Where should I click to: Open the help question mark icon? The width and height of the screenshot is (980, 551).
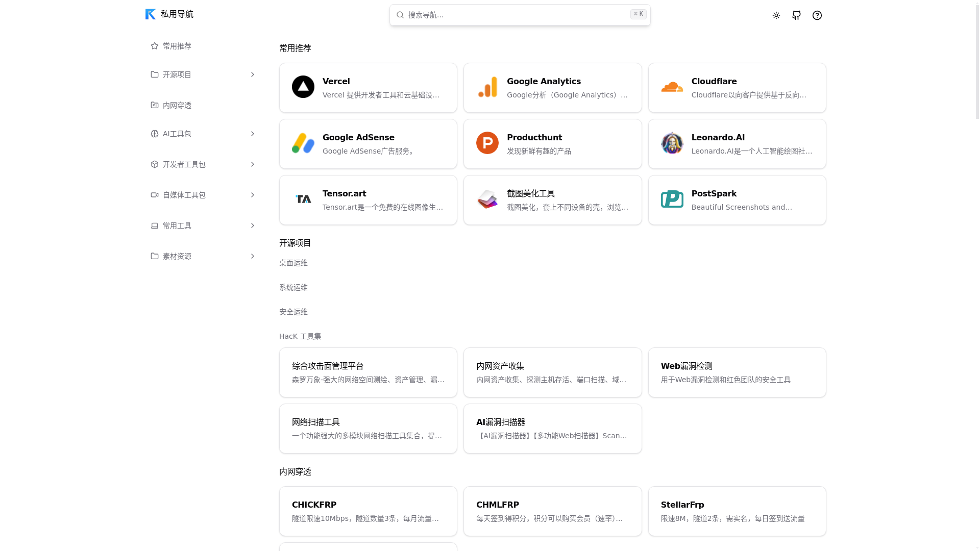(x=817, y=15)
